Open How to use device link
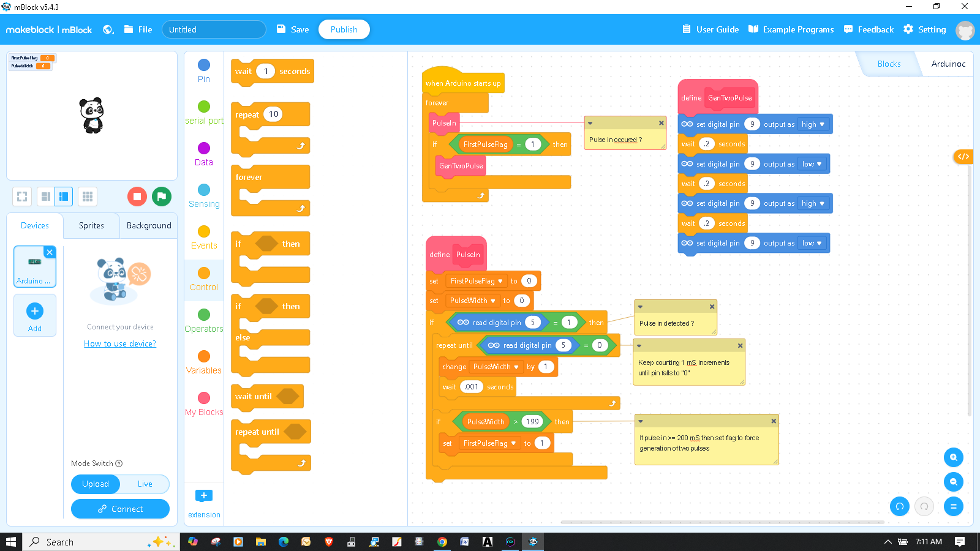Image resolution: width=980 pixels, height=551 pixels. [x=120, y=343]
